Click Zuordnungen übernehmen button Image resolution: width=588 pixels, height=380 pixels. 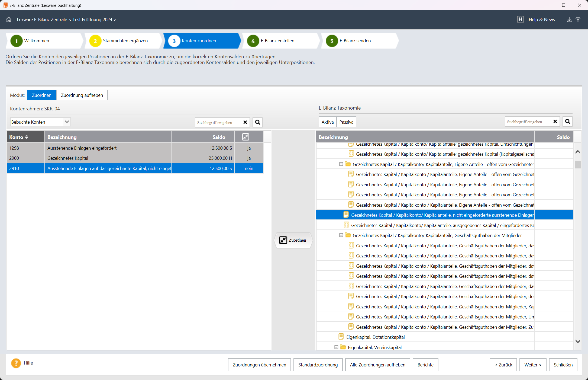[259, 365]
